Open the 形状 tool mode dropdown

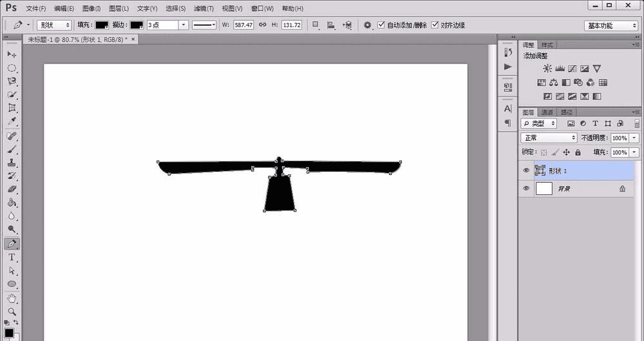(x=54, y=25)
